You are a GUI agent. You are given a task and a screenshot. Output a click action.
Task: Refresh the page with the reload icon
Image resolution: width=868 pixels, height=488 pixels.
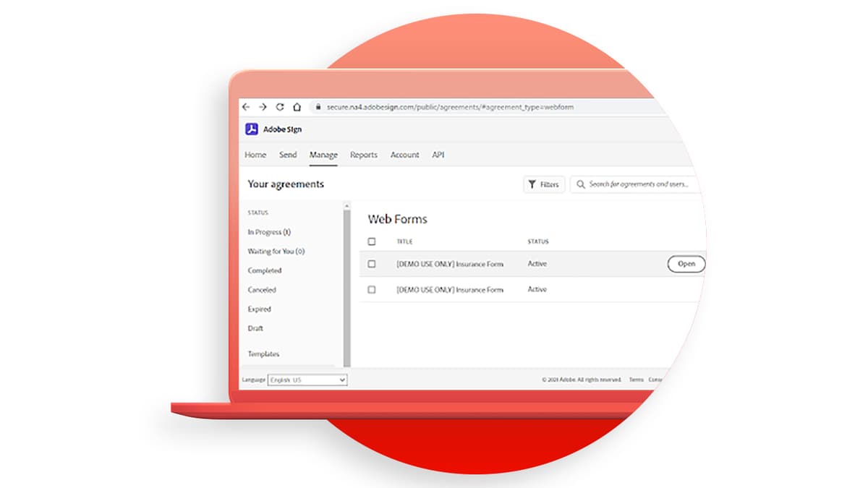pyautogui.click(x=280, y=106)
